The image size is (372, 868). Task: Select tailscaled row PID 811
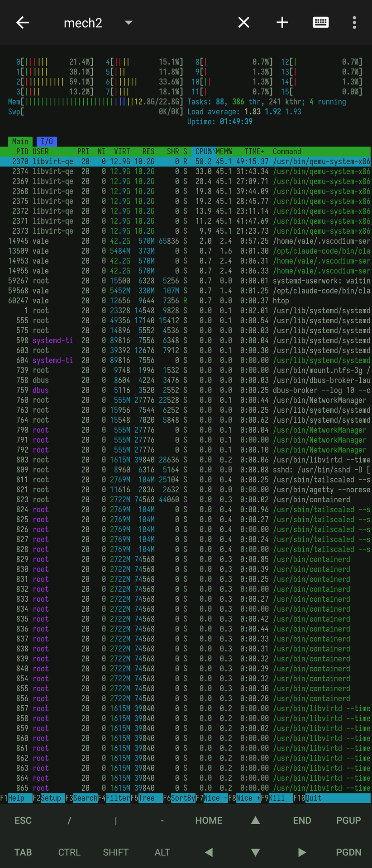click(186, 480)
